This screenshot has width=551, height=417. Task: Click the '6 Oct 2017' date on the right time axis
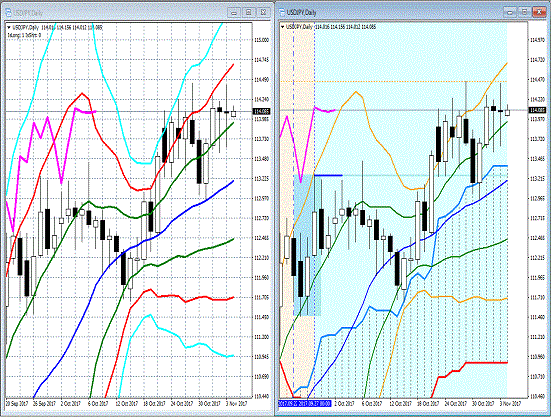click(371, 404)
